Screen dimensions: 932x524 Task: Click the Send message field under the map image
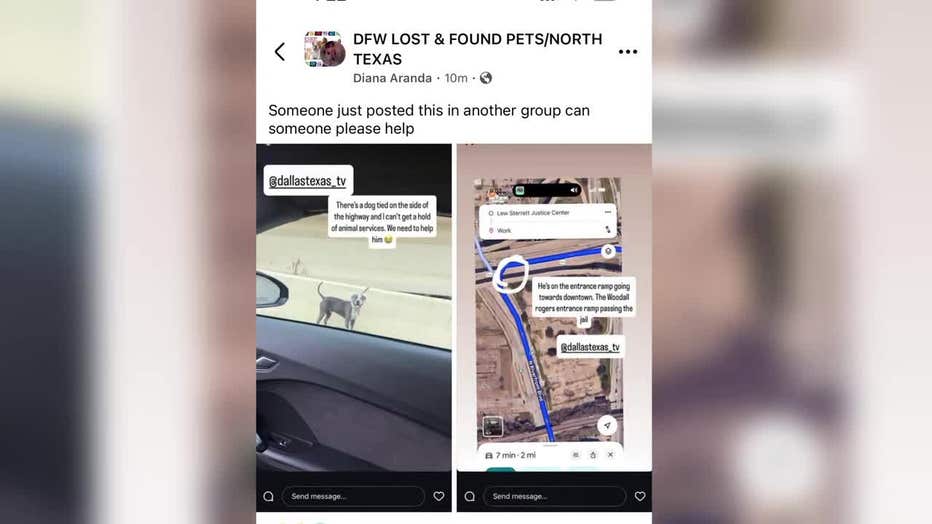[x=554, y=496]
